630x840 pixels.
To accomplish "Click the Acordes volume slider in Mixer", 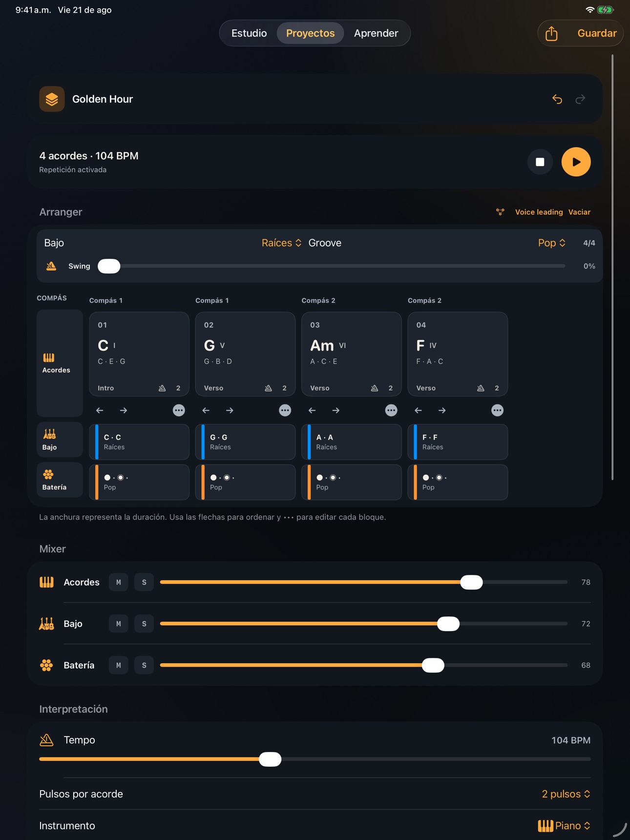I will coord(364,582).
